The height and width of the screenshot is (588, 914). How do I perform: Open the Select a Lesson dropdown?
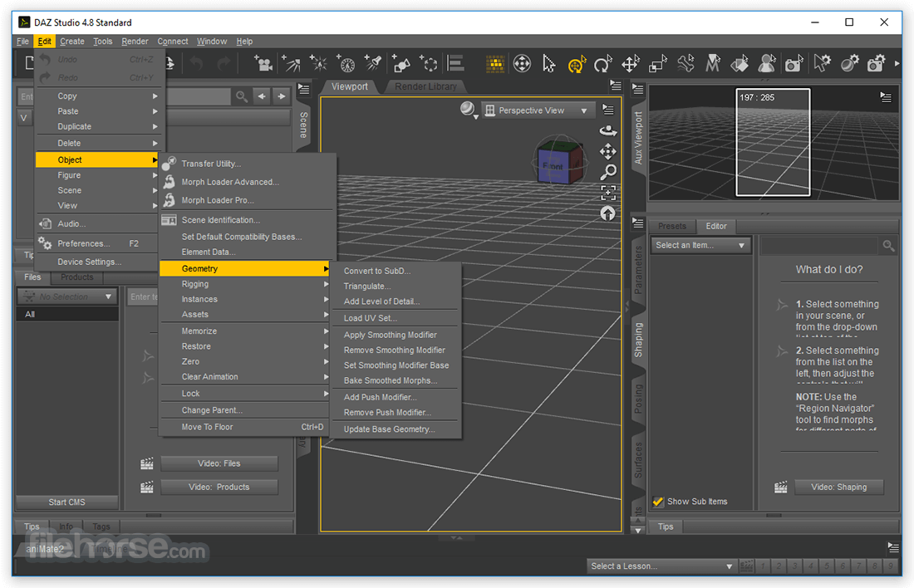(661, 566)
